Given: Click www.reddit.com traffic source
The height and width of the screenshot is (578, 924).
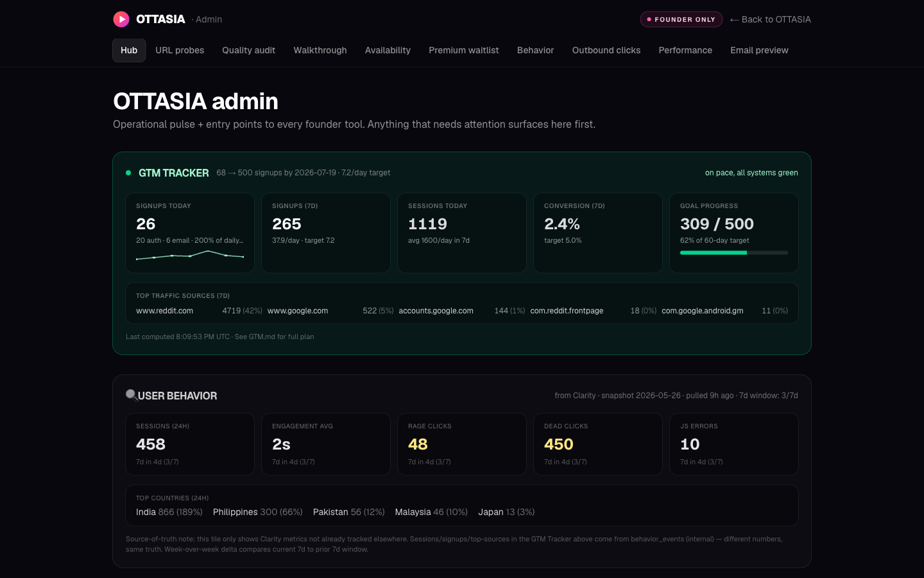Looking at the screenshot, I should pos(164,311).
